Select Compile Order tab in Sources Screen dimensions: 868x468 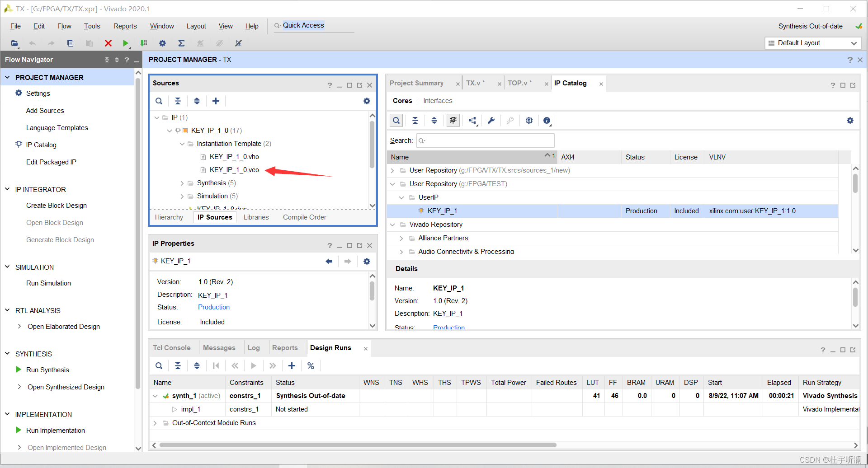click(304, 217)
